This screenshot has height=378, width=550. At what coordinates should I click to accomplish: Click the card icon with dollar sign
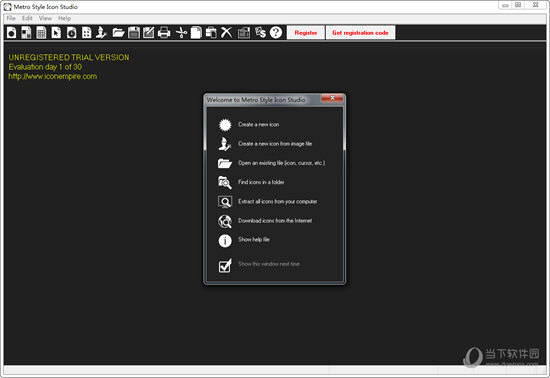pos(261,33)
